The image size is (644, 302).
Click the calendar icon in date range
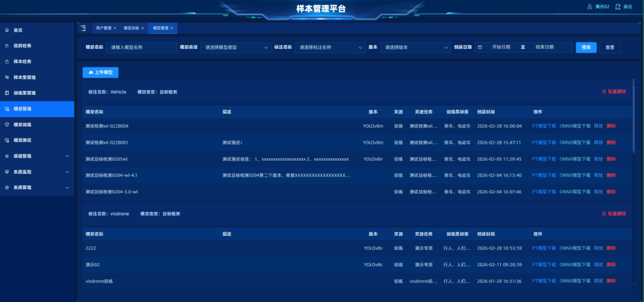pos(479,47)
